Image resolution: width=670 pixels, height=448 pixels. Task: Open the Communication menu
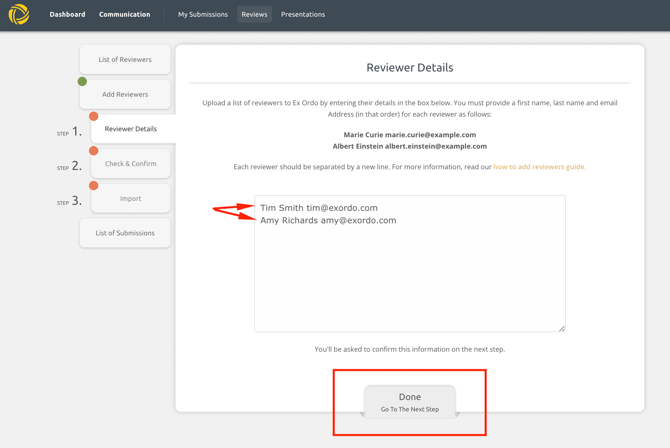tap(124, 15)
